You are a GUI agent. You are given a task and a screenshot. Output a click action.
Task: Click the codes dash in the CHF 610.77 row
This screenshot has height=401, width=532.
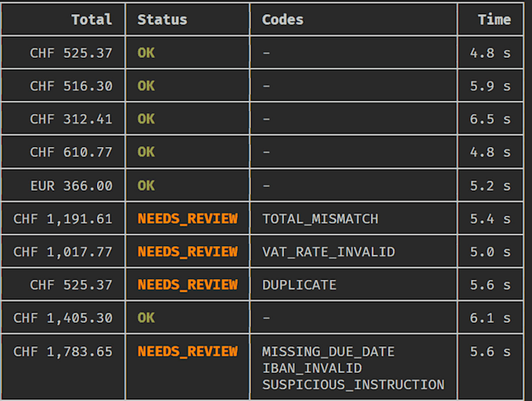click(266, 152)
